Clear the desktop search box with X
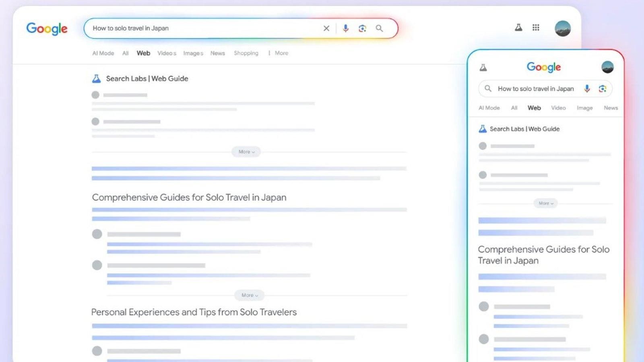 click(x=326, y=28)
